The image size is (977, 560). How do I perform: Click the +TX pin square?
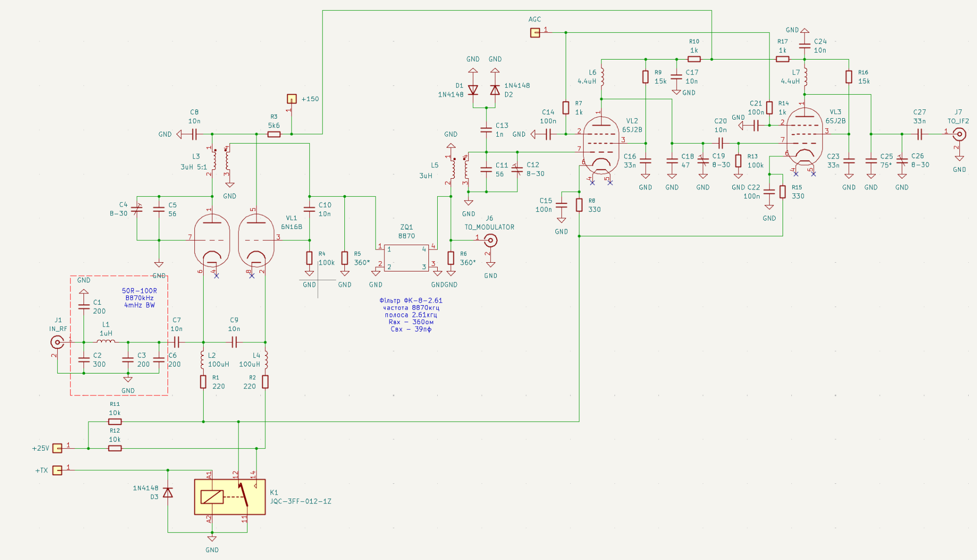click(x=57, y=470)
